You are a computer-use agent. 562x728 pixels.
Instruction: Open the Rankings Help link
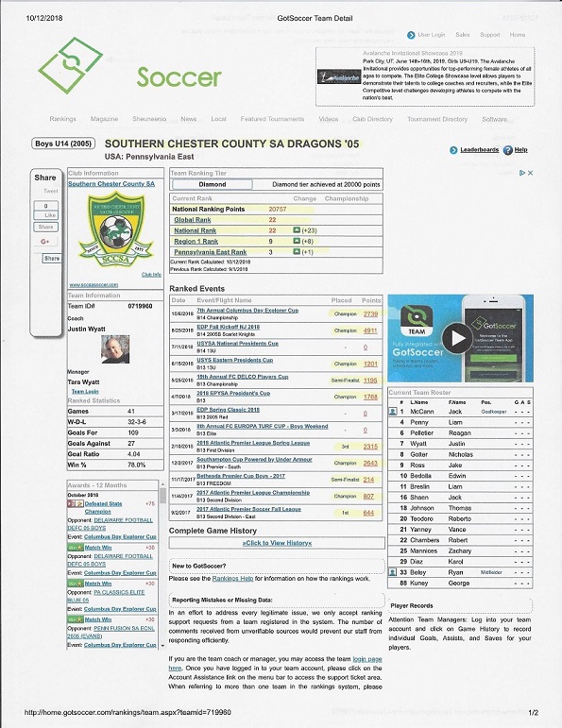coord(232,579)
